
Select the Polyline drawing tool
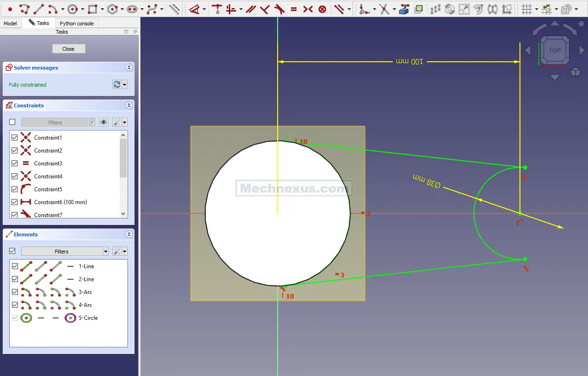click(x=24, y=9)
